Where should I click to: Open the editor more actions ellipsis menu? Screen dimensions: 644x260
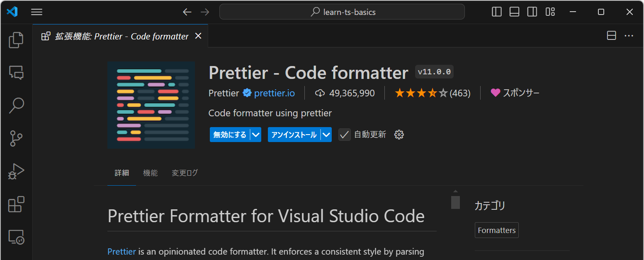pos(629,36)
